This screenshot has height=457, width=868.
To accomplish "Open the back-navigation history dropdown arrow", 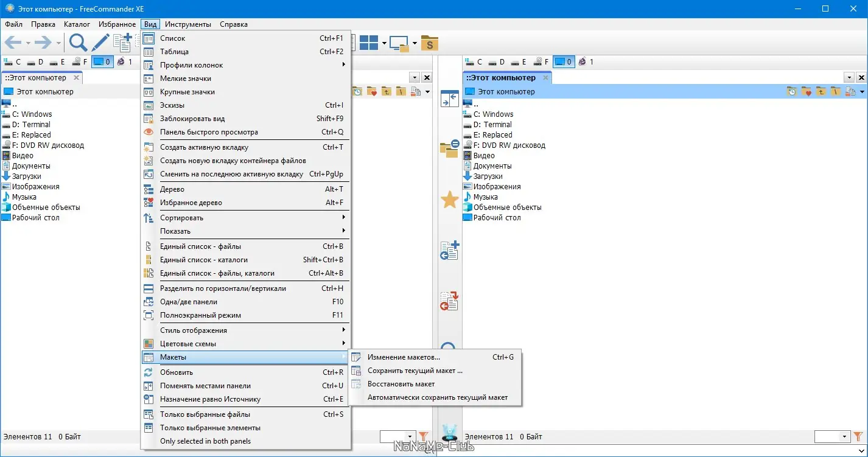I will [27, 44].
